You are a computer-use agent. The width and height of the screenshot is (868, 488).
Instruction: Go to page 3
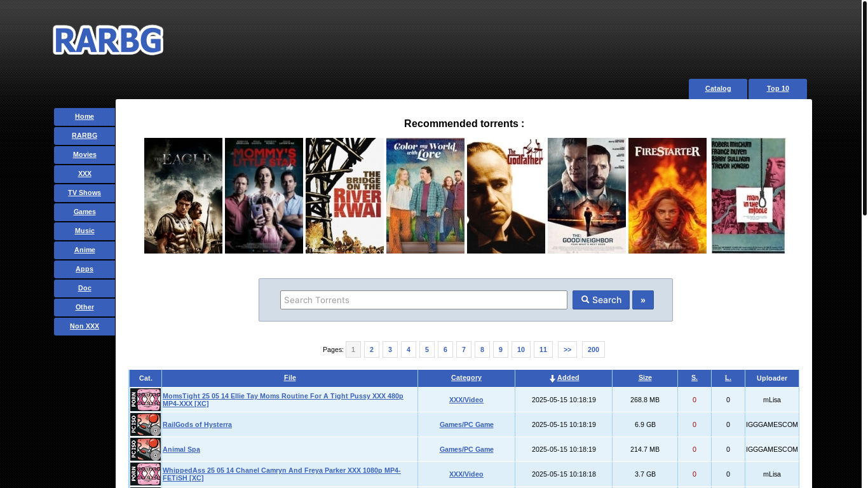tap(390, 349)
